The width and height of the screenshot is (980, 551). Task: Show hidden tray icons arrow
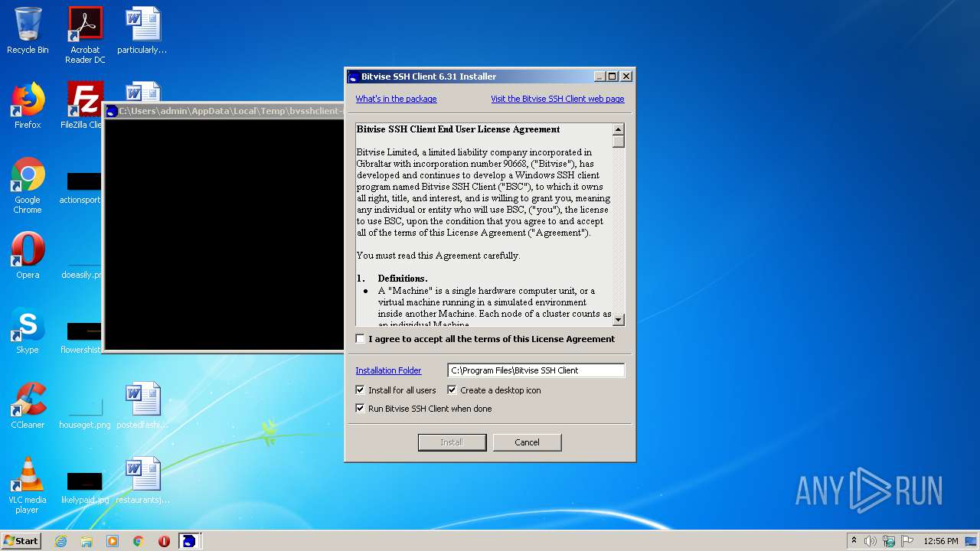[854, 541]
